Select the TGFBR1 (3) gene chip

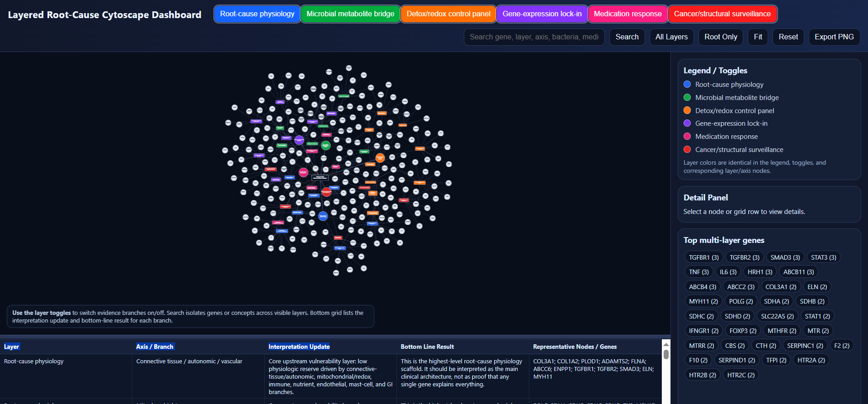pyautogui.click(x=704, y=257)
